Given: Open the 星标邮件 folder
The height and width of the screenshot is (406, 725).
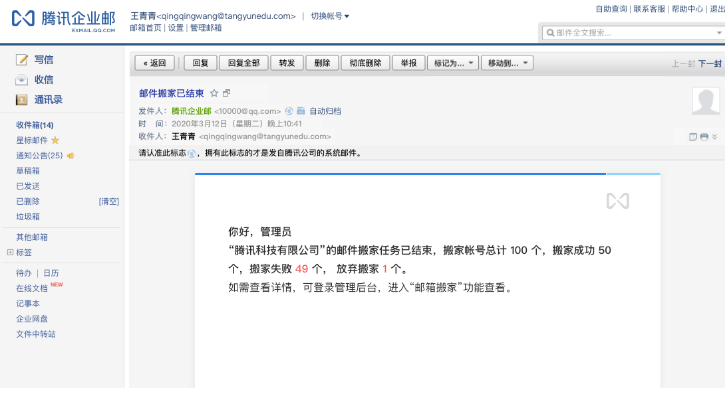Looking at the screenshot, I should coord(31,140).
